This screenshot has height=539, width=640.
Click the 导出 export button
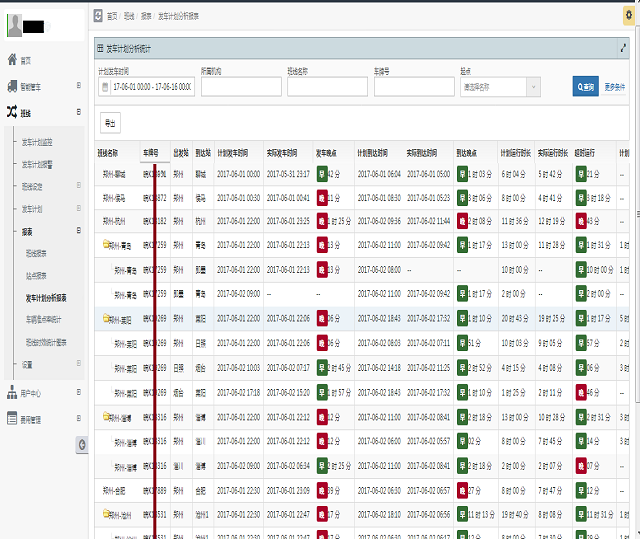110,123
